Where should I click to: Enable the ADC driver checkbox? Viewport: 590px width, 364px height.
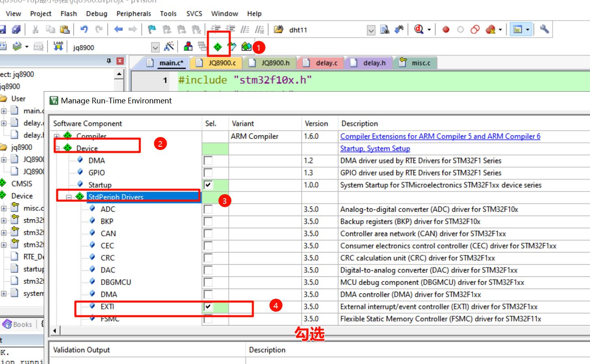(208, 209)
